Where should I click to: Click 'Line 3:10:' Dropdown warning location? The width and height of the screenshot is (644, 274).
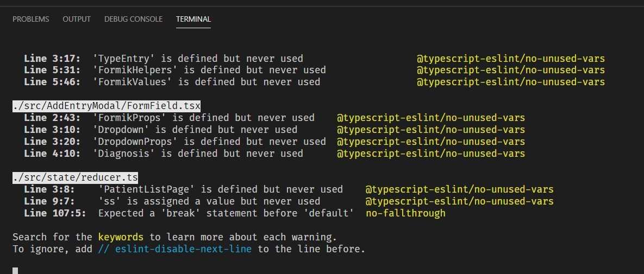pyautogui.click(x=52, y=130)
